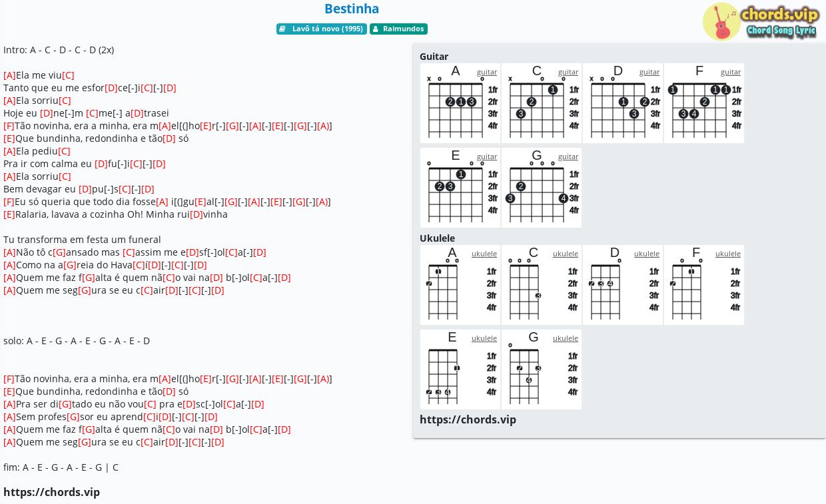Click guitar link above E chord diagram
The image size is (826, 504).
point(487,156)
